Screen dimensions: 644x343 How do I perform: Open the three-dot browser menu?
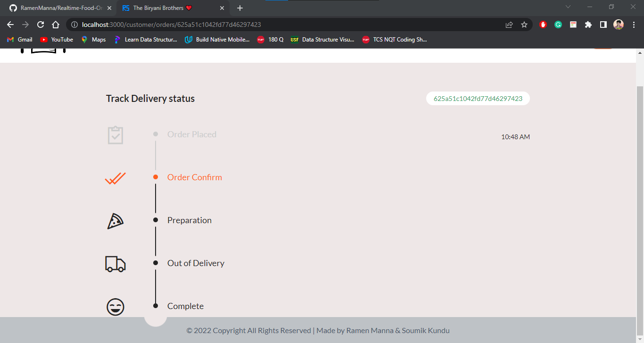(634, 24)
